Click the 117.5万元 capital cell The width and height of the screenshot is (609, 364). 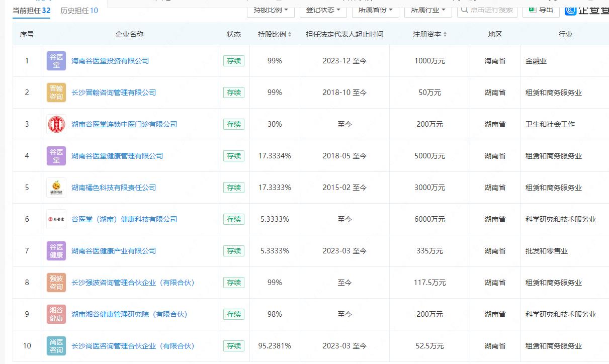[x=429, y=283]
